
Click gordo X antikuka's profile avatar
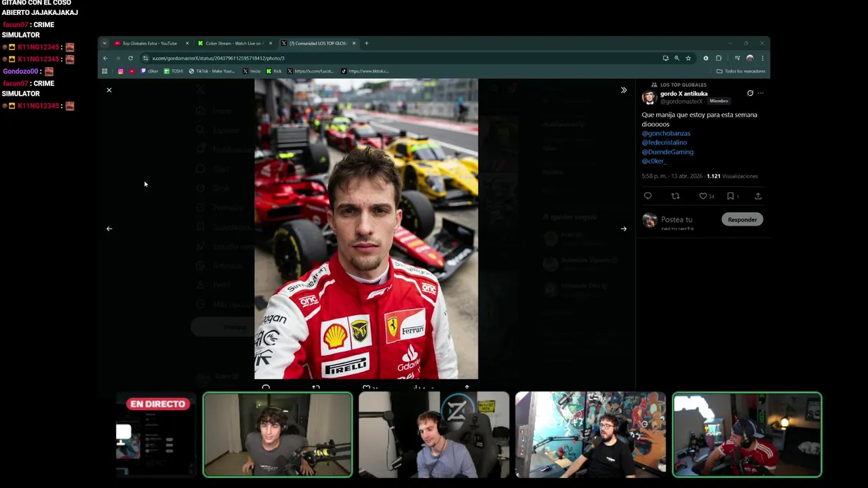[x=649, y=98]
